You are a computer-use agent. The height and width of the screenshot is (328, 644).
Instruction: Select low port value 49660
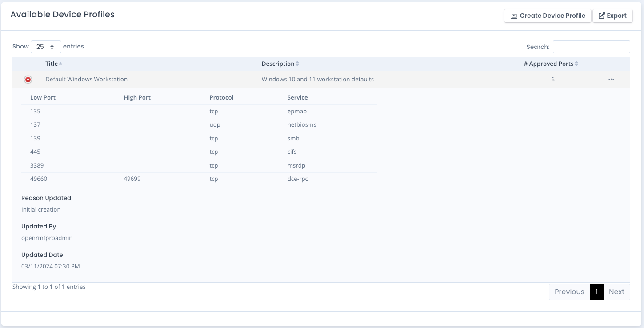pos(39,179)
